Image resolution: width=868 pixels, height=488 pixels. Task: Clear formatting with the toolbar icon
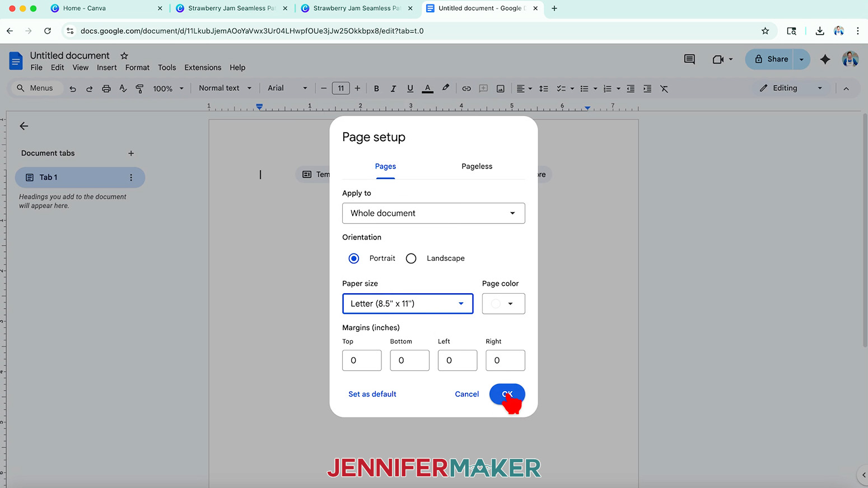664,88
